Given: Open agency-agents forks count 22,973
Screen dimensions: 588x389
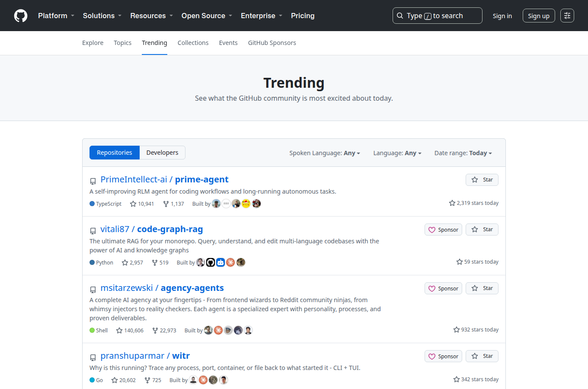Looking at the screenshot, I should [164, 330].
